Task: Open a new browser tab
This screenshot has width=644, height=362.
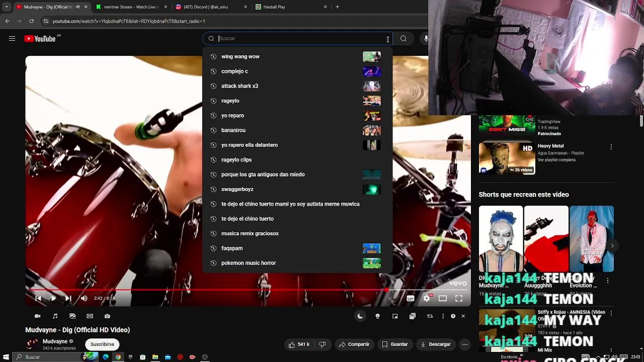Action: [337, 7]
